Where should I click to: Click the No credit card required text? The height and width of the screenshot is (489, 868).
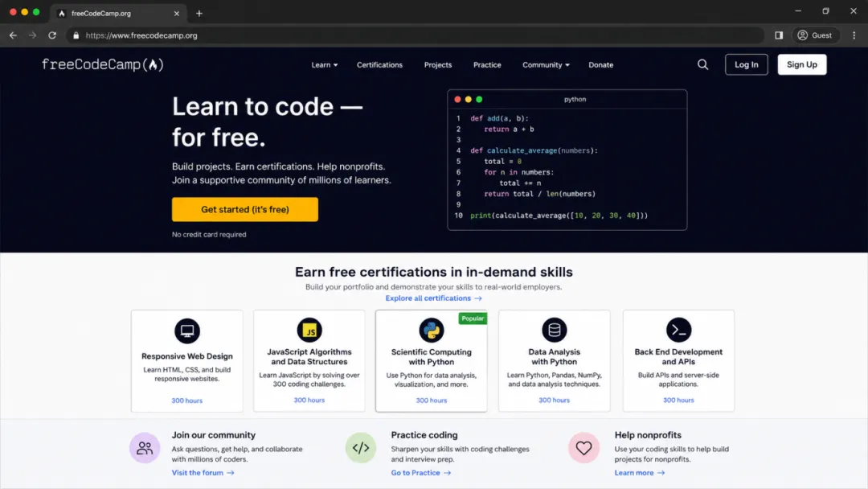(209, 235)
